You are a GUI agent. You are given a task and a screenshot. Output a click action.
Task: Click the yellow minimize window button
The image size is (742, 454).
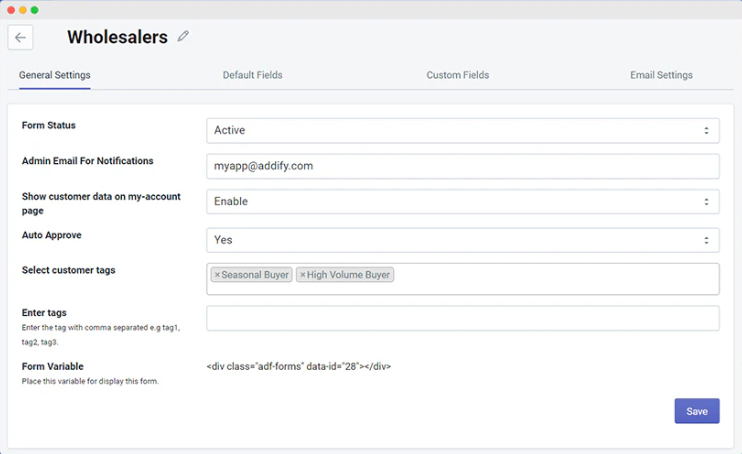(22, 9)
